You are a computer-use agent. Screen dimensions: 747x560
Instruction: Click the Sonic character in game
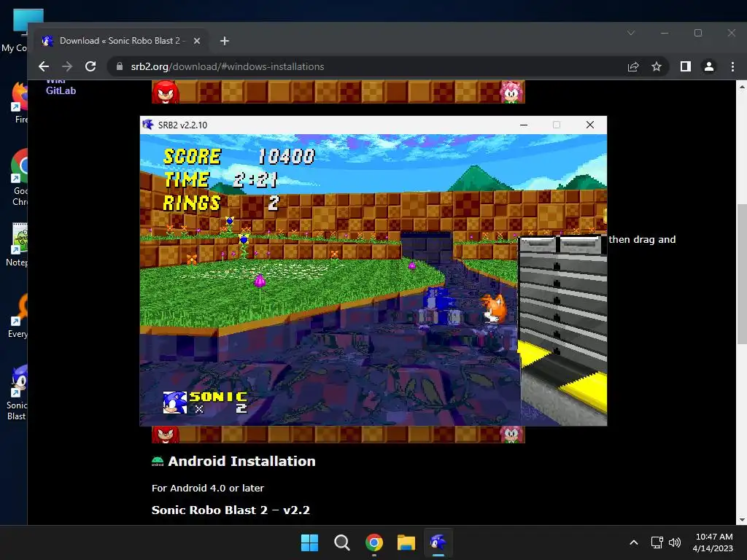439,307
